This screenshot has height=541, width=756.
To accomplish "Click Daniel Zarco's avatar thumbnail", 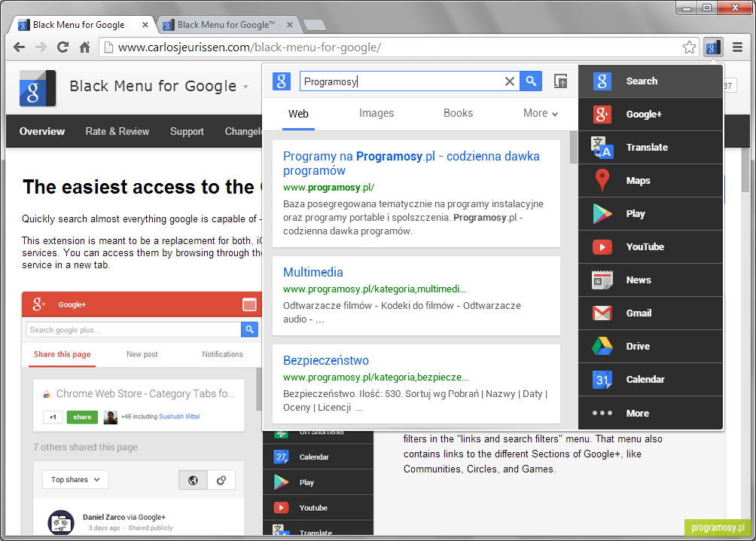I will (61, 523).
